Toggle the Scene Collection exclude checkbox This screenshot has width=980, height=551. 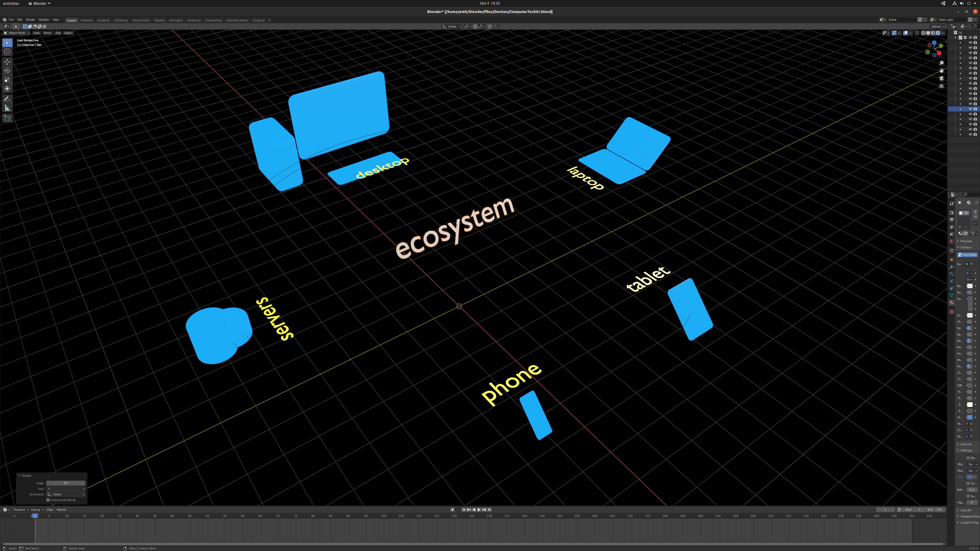[965, 38]
